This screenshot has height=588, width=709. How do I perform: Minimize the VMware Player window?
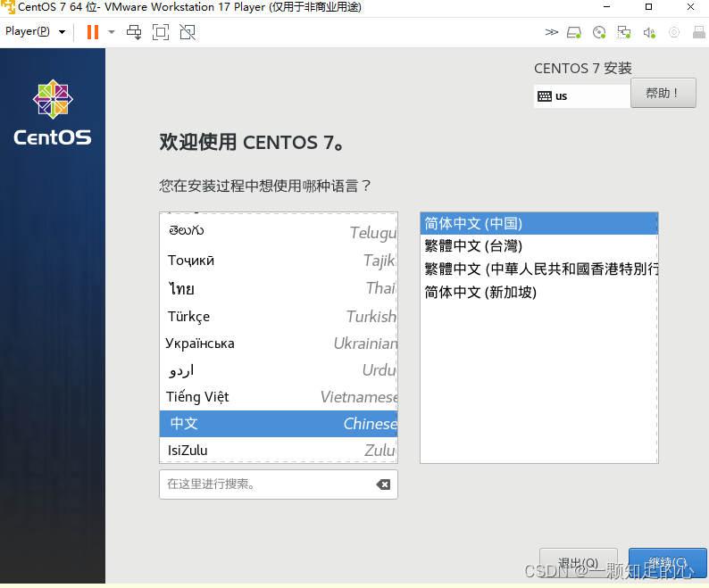[x=607, y=7]
